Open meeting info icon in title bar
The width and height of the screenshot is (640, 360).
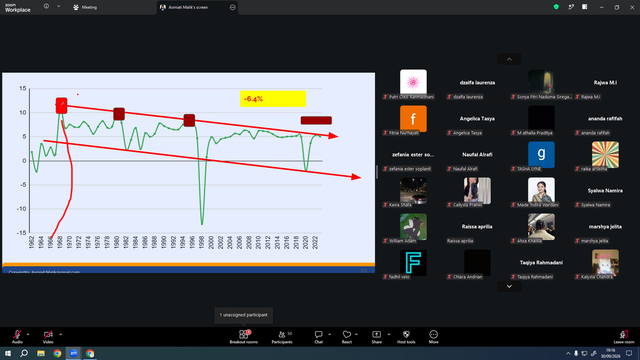tap(47, 7)
